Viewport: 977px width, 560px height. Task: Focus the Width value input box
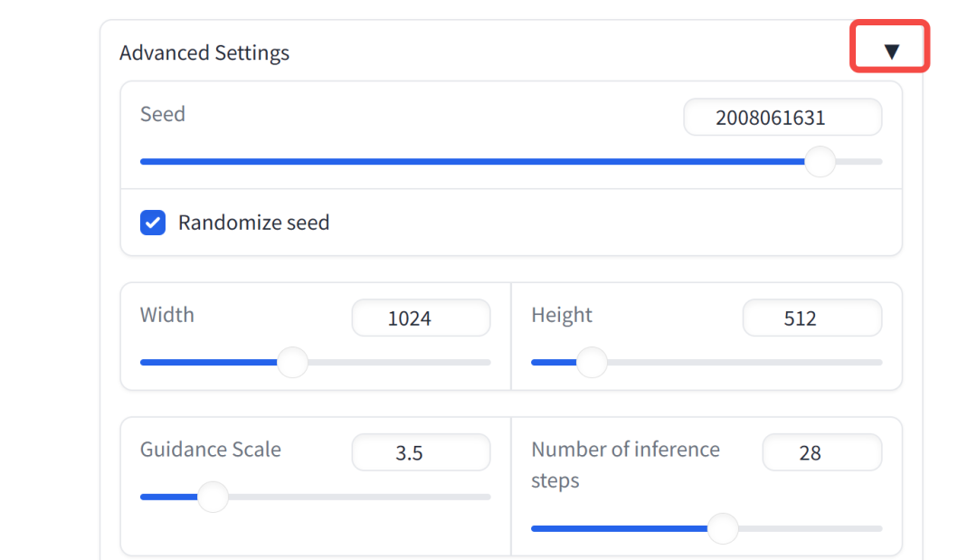[421, 318]
